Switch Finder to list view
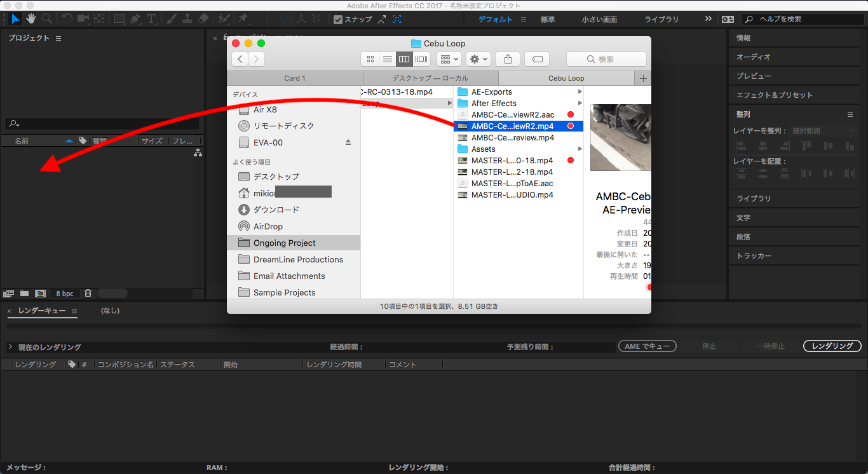Screen dimensions: 868x474 click(388, 59)
